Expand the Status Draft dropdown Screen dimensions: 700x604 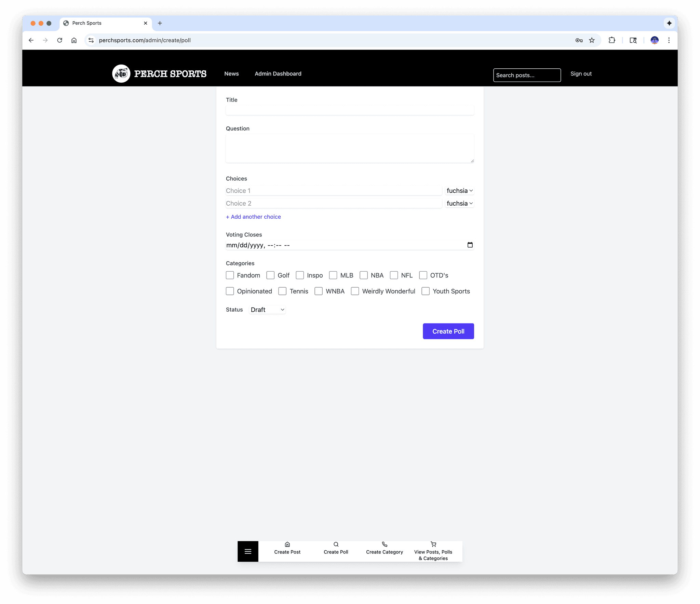(x=267, y=310)
